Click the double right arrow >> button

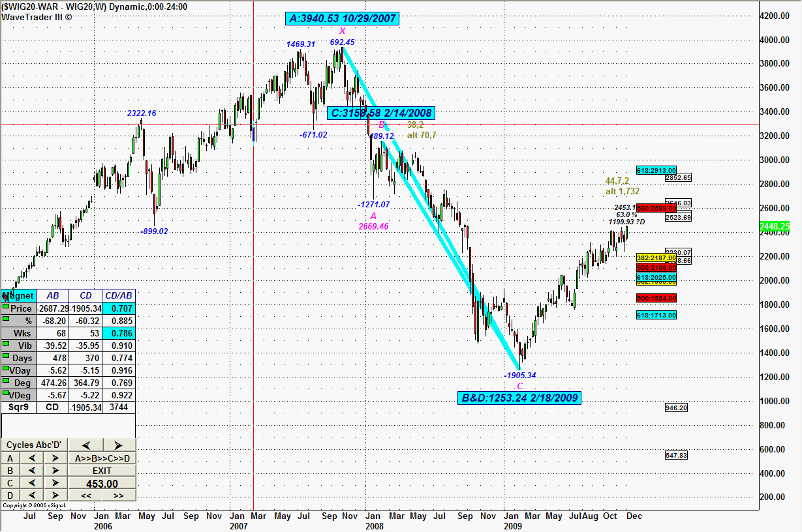pos(119,495)
